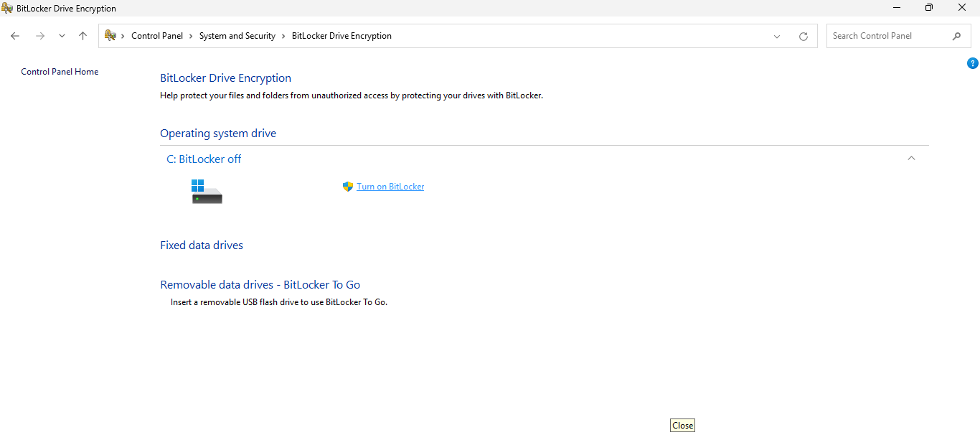Click the Back navigation arrow
Screen dimensions: 980x435
coord(15,36)
